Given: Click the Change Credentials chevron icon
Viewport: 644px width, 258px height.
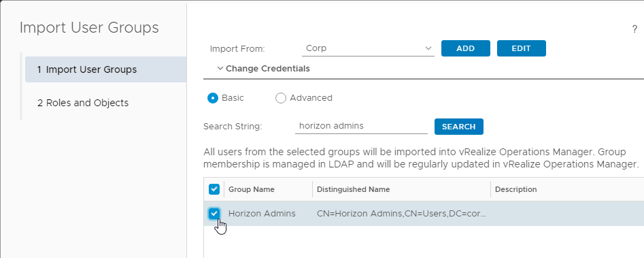Looking at the screenshot, I should (220, 69).
